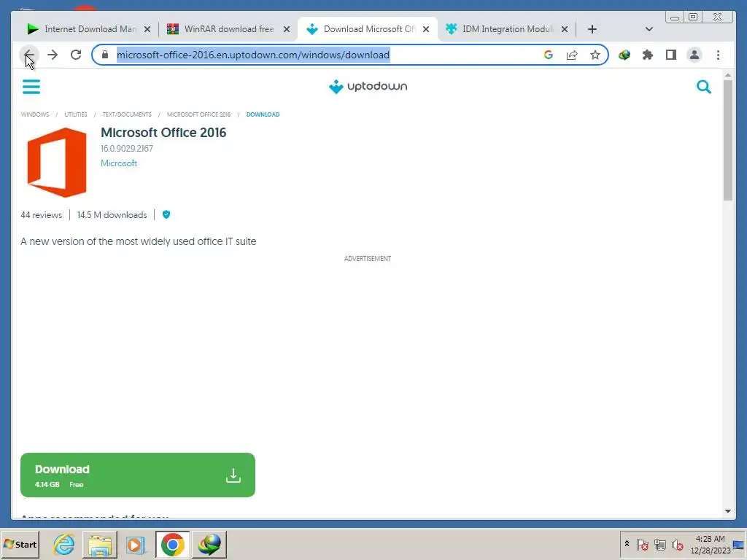Open the Windows Start button

[x=20, y=544]
